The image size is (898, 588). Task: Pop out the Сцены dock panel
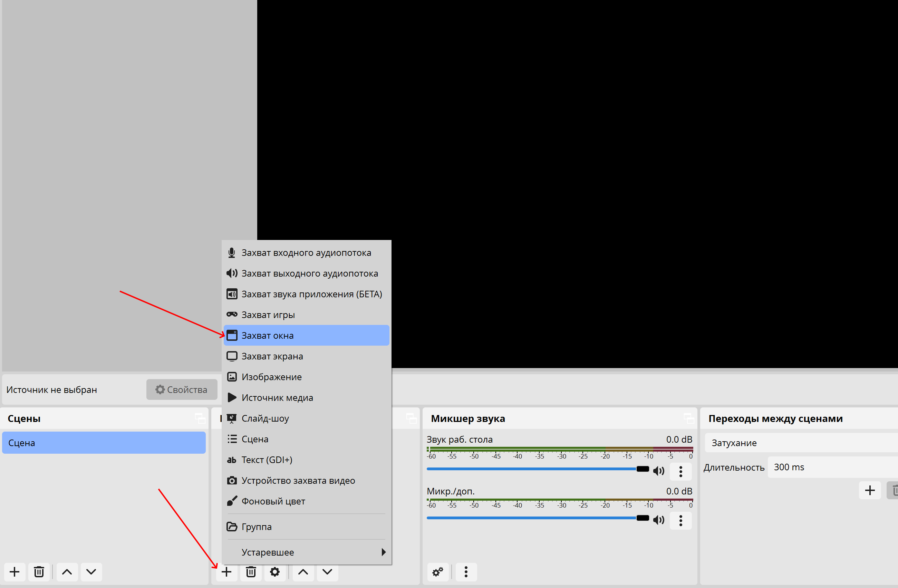[x=200, y=418]
